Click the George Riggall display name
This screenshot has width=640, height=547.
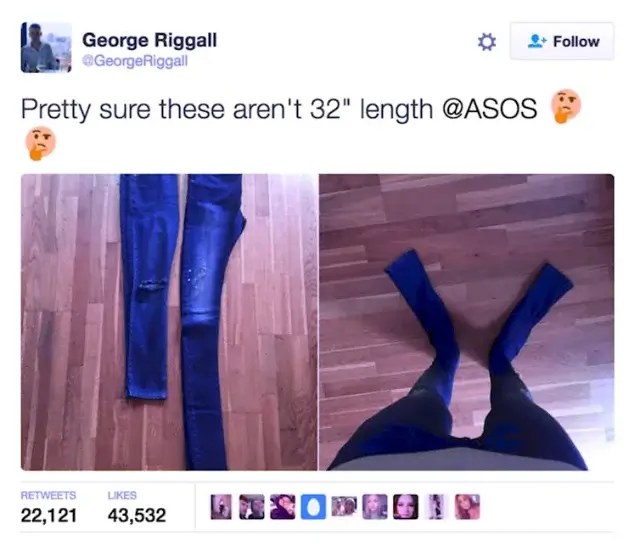[149, 40]
